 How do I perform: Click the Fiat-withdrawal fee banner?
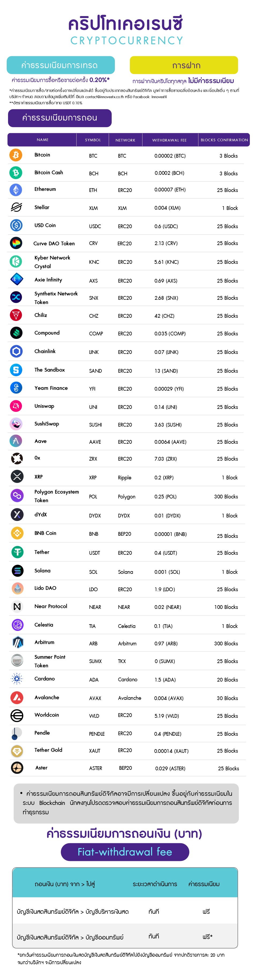point(125,851)
